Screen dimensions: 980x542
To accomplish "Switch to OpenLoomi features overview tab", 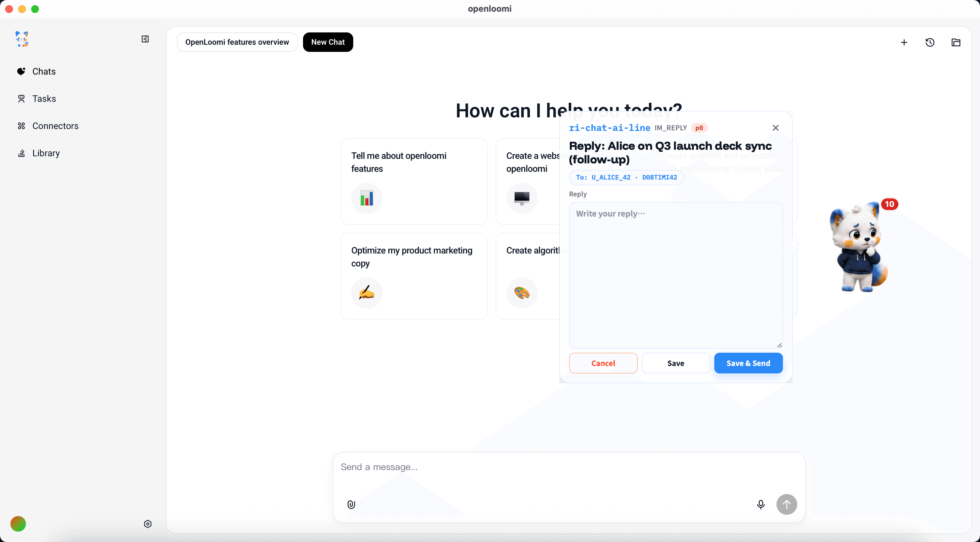I will click(237, 42).
